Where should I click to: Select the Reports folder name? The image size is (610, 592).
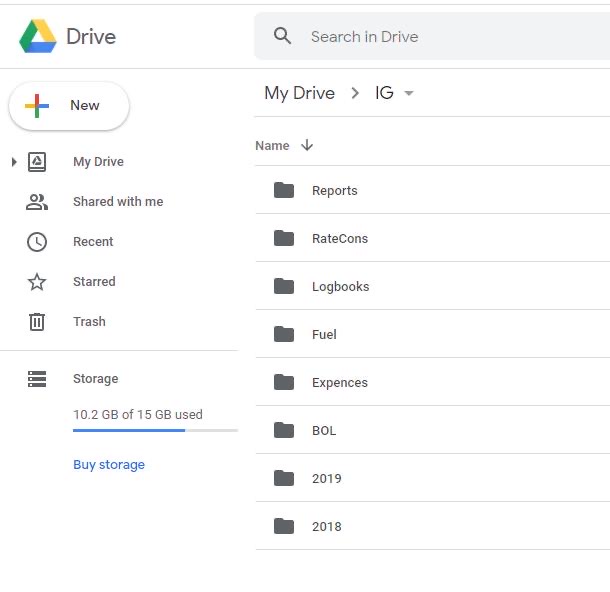point(335,191)
